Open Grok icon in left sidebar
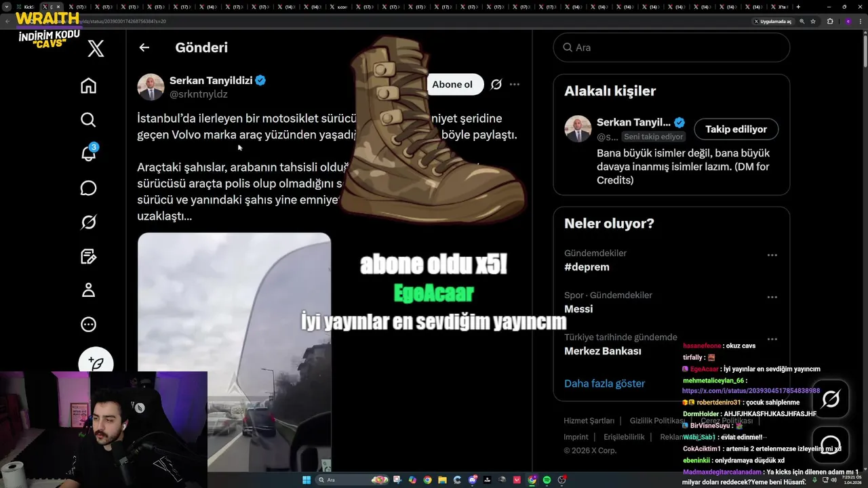The height and width of the screenshot is (488, 868). (x=88, y=222)
